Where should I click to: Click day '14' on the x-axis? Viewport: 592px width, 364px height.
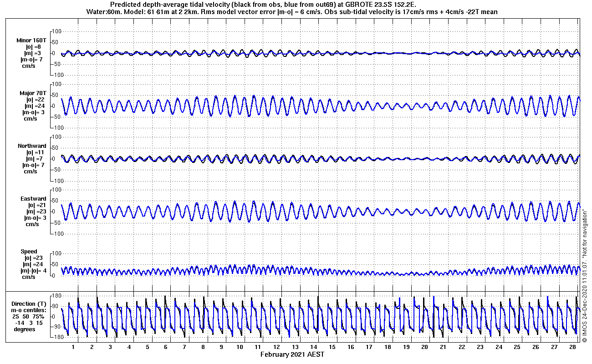point(314,347)
